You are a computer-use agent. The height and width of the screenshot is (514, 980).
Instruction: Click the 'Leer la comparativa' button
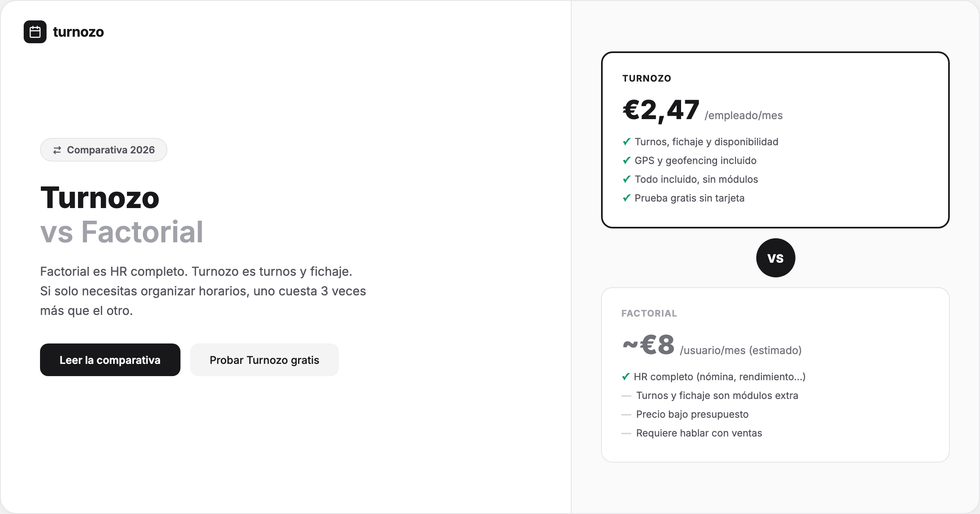[110, 360]
